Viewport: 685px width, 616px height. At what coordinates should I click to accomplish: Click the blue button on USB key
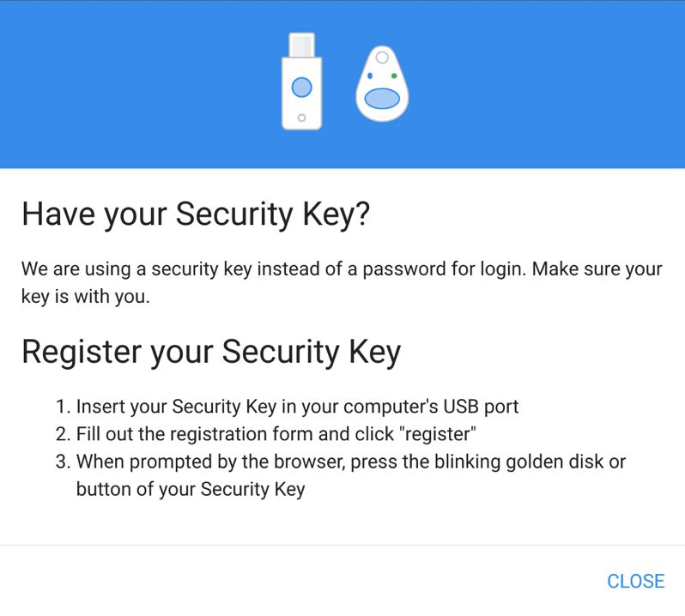click(x=302, y=87)
